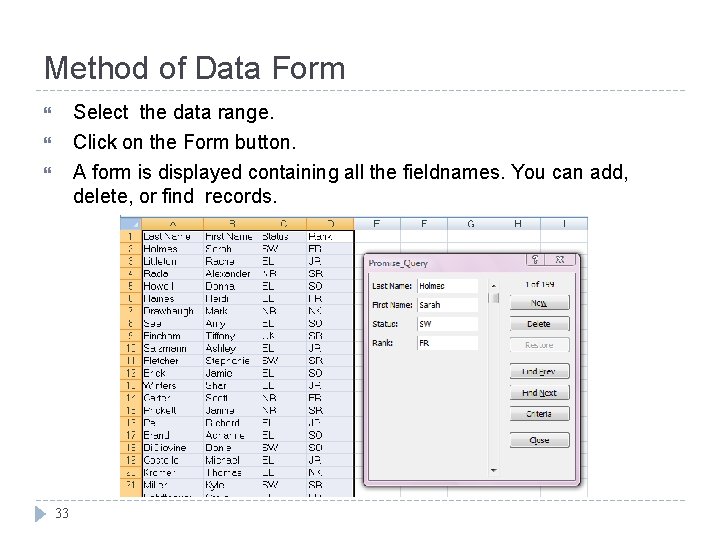Image resolution: width=720 pixels, height=540 pixels.
Task: Click the Close button in data form
Action: [x=540, y=440]
